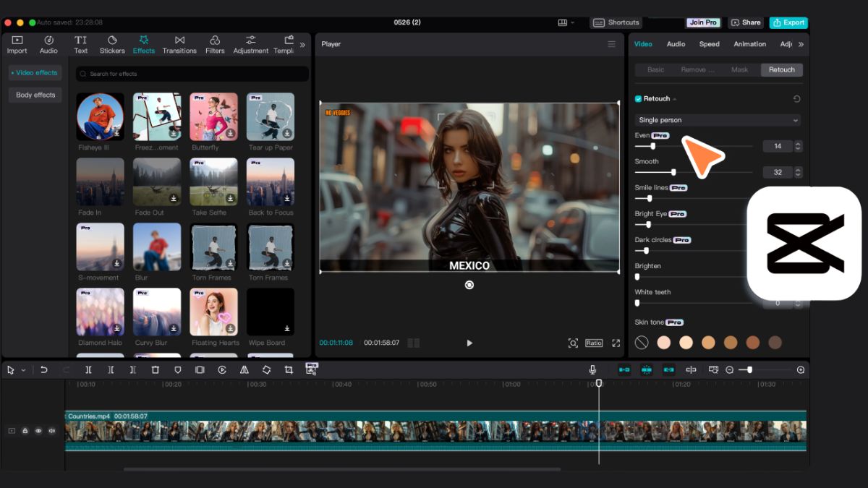The width and height of the screenshot is (868, 488).
Task: Click the Undo arrow in timeline toolbar
Action: (x=43, y=369)
